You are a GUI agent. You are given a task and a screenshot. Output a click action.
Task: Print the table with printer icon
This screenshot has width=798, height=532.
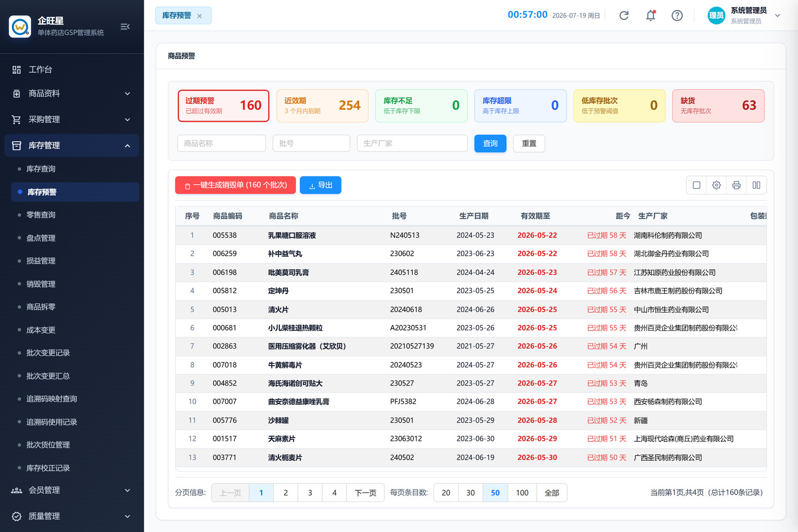click(x=737, y=185)
